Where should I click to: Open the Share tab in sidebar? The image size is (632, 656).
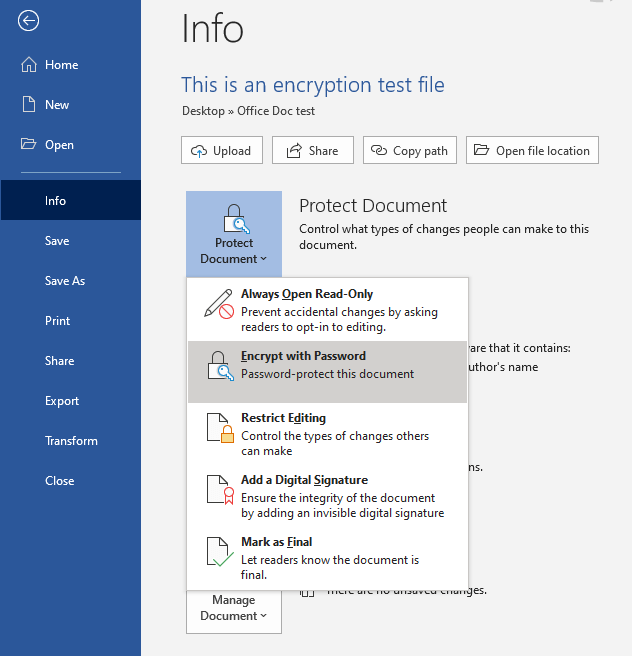coord(71,361)
